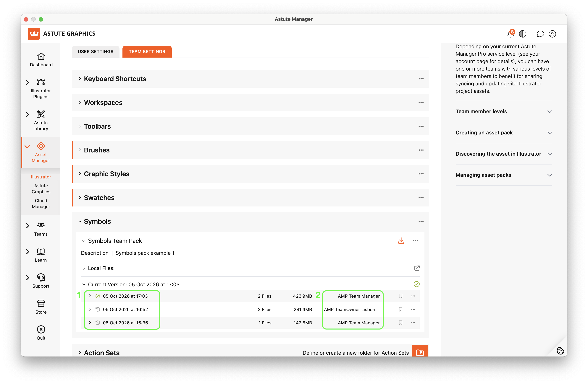
Task: Bookmark the 05 Oct 16:52 version
Action: pos(400,309)
